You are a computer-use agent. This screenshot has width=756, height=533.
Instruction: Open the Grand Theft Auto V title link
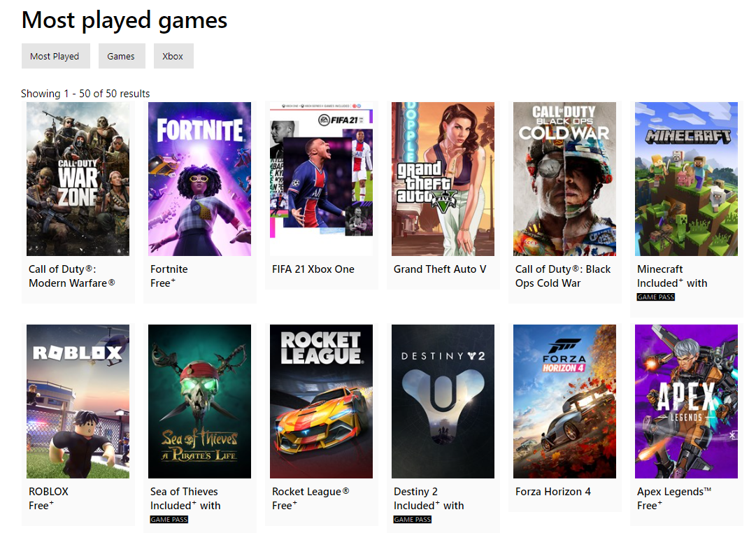coord(440,269)
